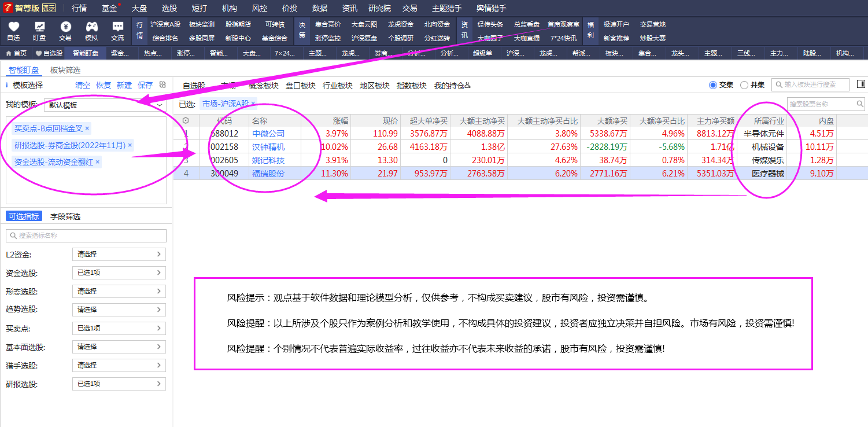The image size is (868, 427).
Task: Select the 并集 radio button
Action: click(744, 85)
